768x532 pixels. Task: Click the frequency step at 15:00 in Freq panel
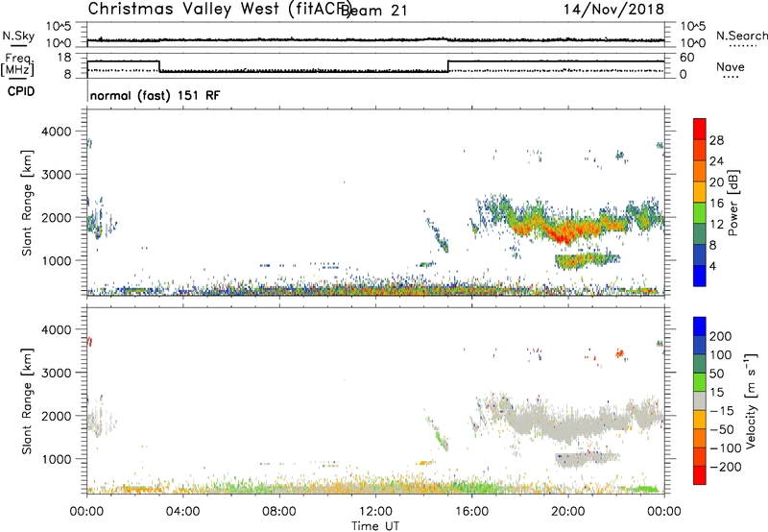(x=447, y=66)
